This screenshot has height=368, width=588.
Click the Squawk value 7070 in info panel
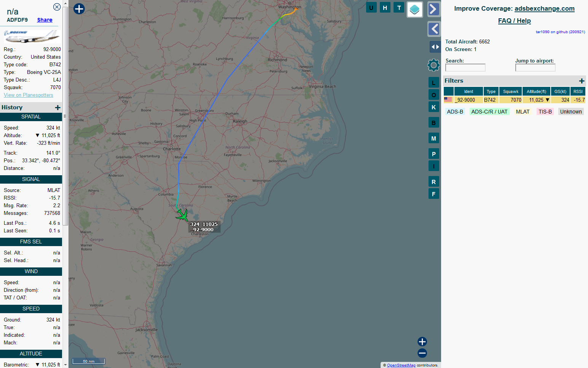tap(56, 88)
